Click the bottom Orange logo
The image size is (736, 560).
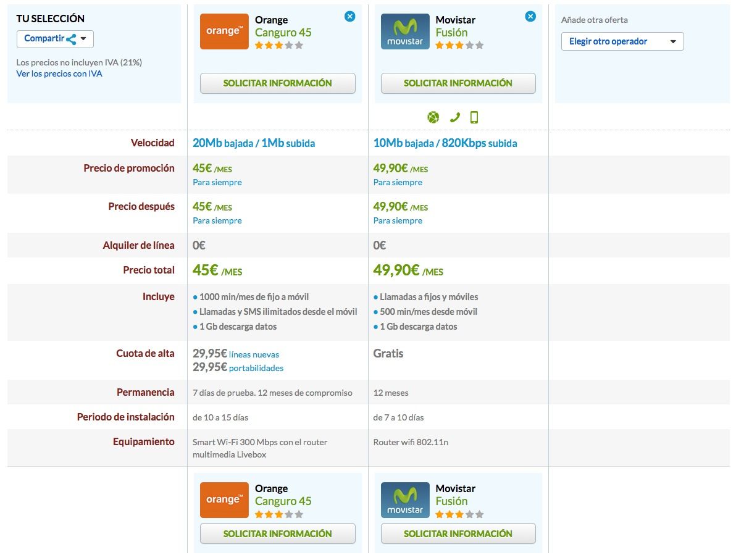(x=224, y=500)
